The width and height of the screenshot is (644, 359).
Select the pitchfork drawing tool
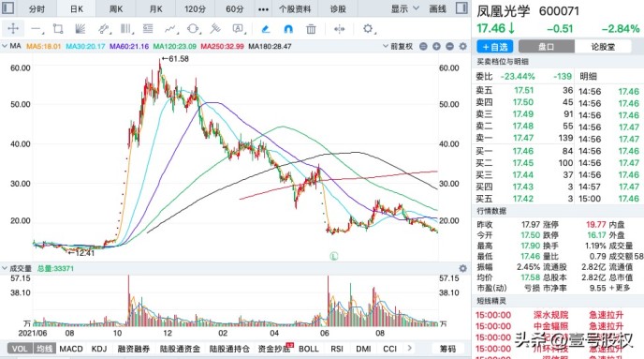pos(215,29)
